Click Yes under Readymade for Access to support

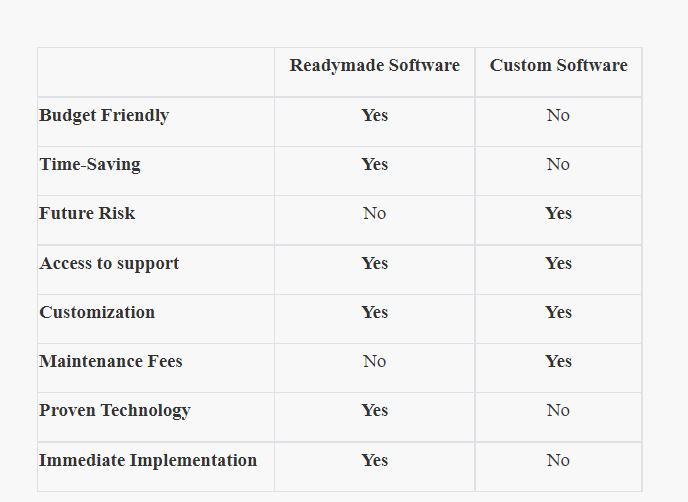(375, 263)
